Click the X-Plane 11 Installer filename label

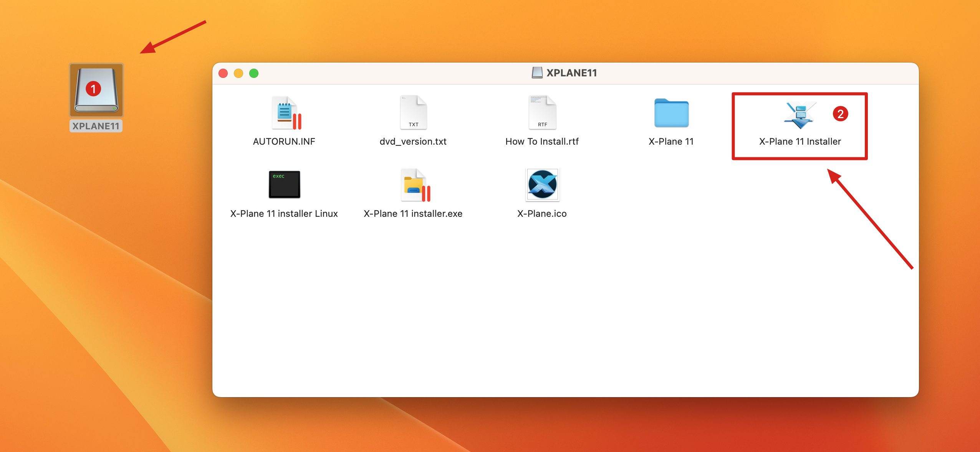click(800, 142)
